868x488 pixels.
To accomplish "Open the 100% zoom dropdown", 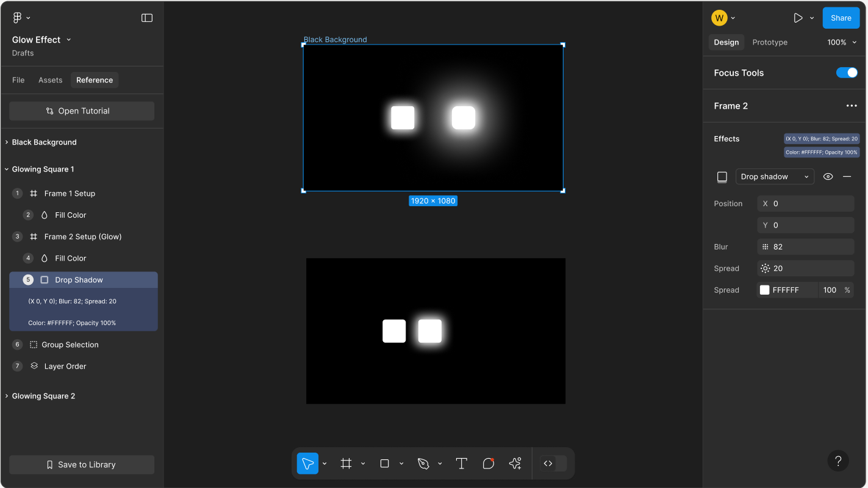I will [x=842, y=42].
